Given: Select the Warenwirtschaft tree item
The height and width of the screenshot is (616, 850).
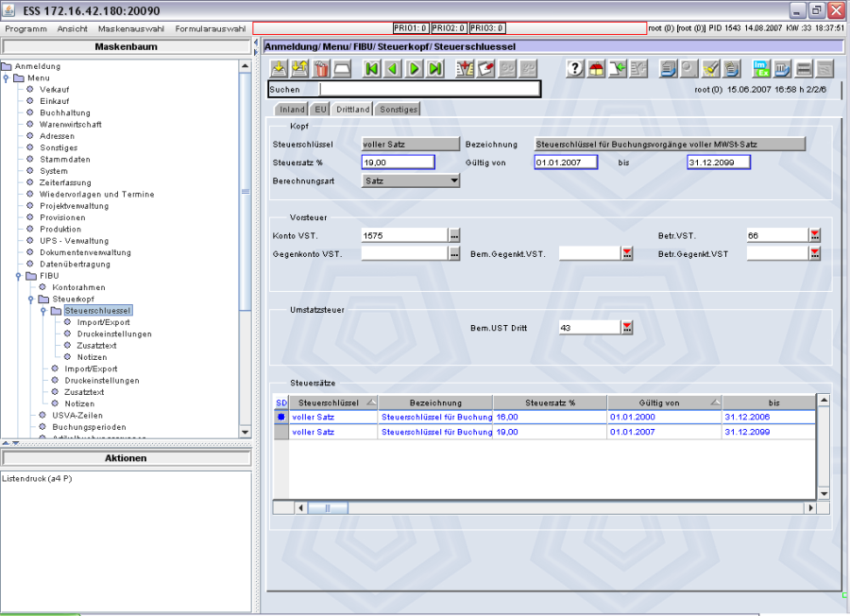Looking at the screenshot, I should pos(71,125).
